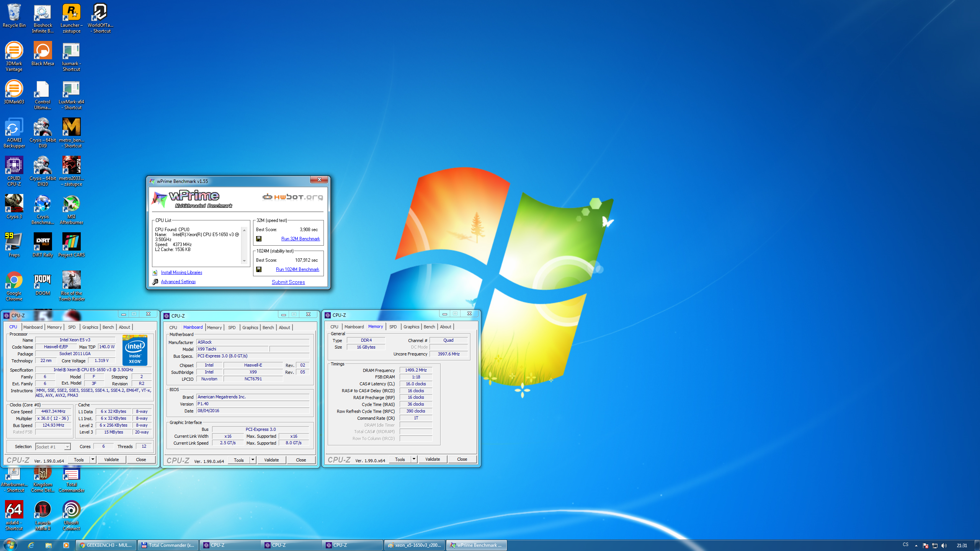
Task: Open About tab in right CPU-Z window
Action: click(x=446, y=327)
